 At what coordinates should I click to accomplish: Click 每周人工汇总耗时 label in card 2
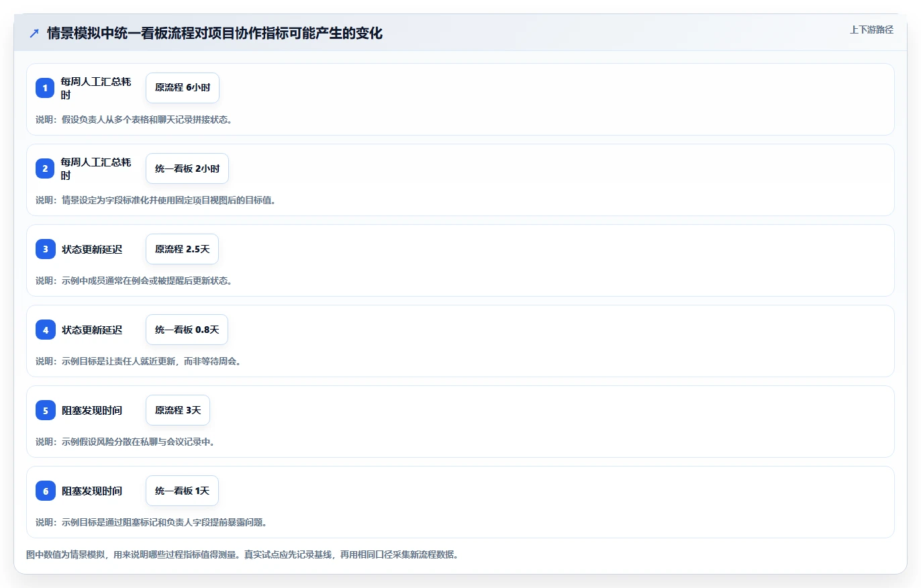(x=97, y=168)
